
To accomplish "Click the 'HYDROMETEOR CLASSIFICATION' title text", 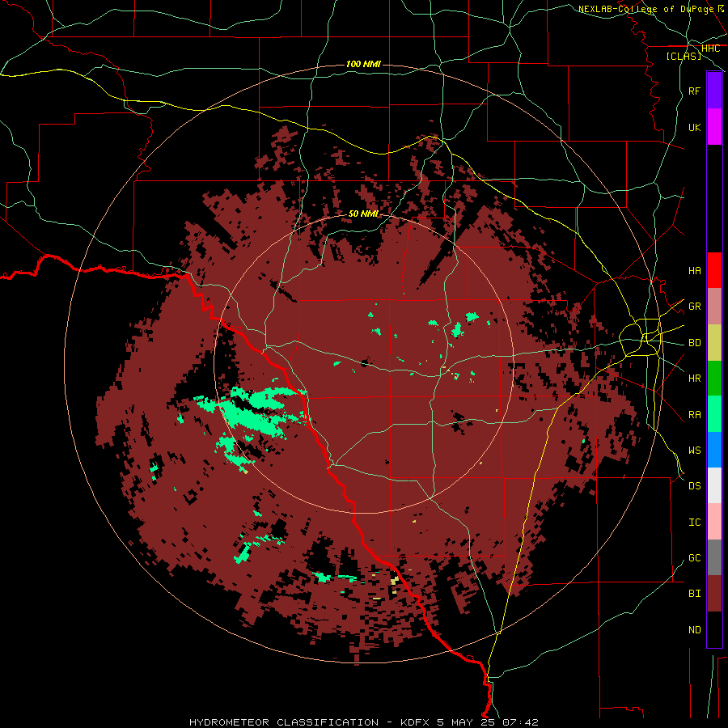I will click(284, 722).
